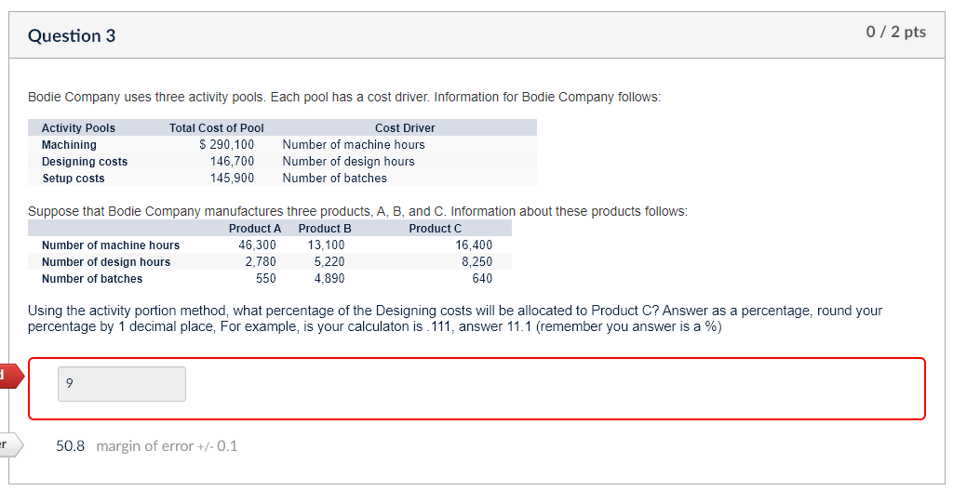Click the Number of batches driver text
The image size is (980, 504).
(334, 179)
